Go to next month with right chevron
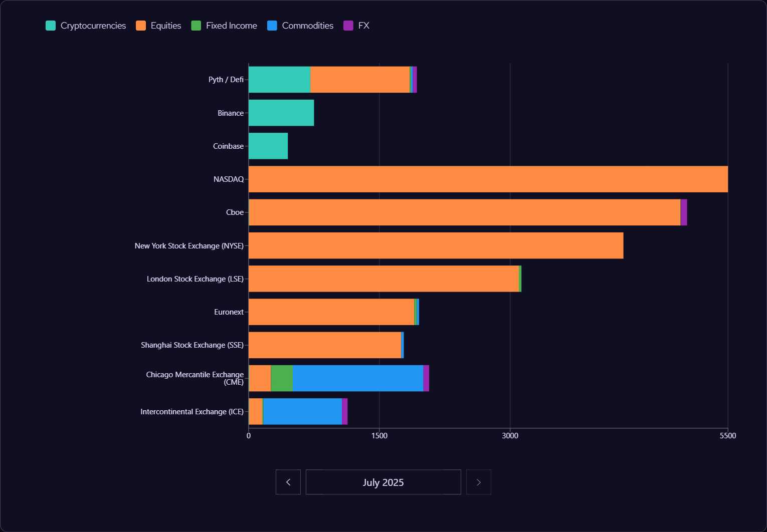Screen dimensions: 767x532 pyautogui.click(x=479, y=482)
